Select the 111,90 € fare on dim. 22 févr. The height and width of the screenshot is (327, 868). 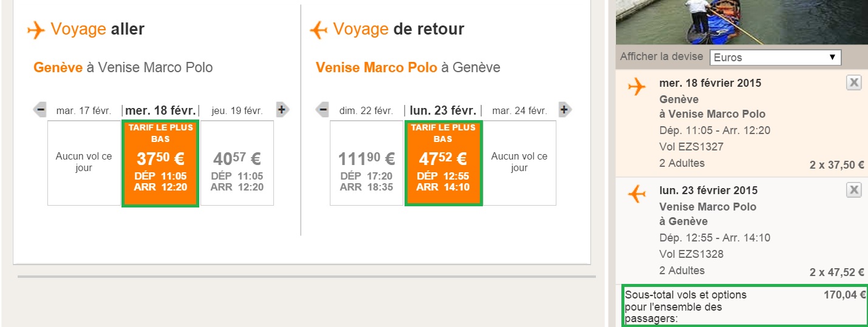[x=367, y=164]
